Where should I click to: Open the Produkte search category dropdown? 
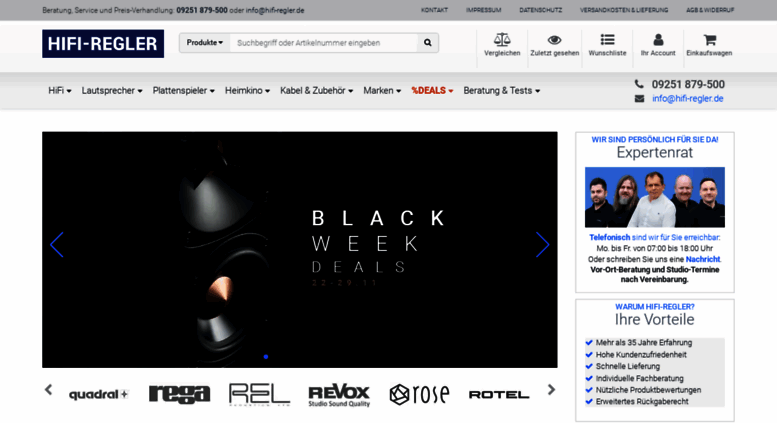coord(205,43)
